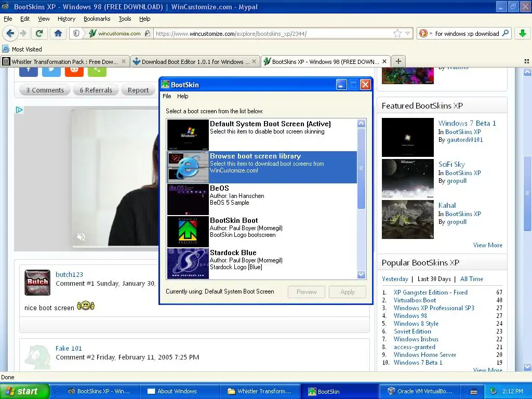Open the search engine dropdown arrow

pos(431,34)
